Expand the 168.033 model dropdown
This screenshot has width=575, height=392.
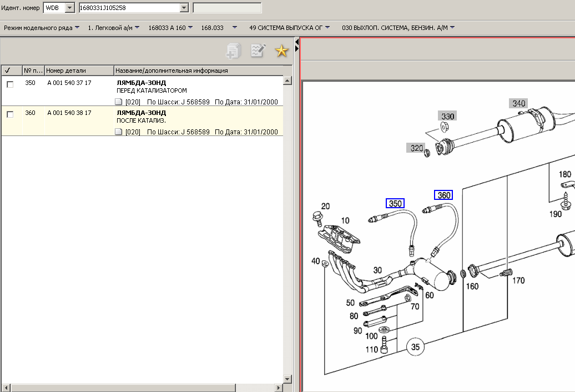click(234, 27)
